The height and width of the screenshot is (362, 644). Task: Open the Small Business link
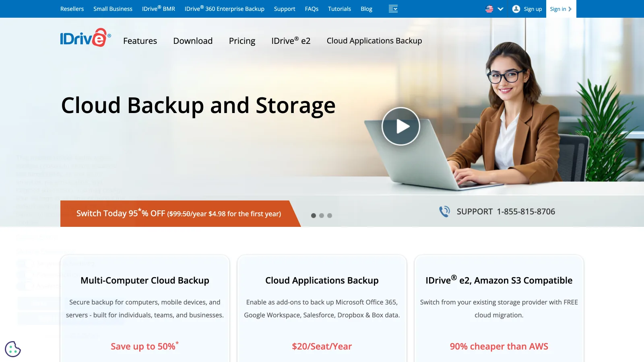[x=113, y=9]
